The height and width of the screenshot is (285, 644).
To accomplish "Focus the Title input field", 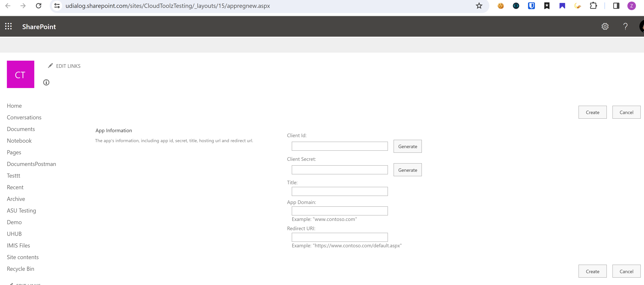I will click(x=340, y=192).
